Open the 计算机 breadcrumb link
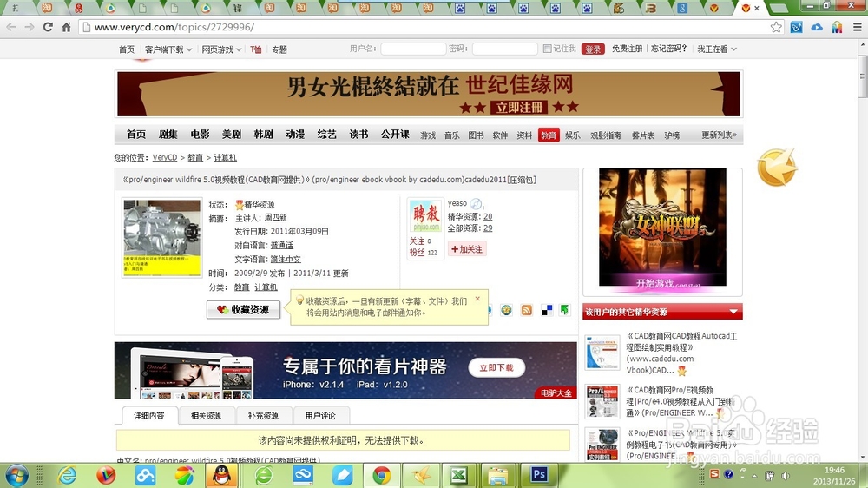868x488 pixels. coord(226,158)
